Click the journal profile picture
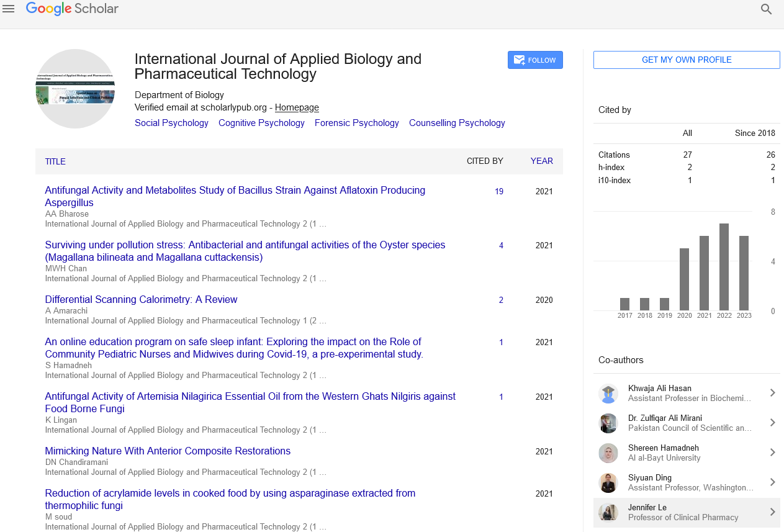 pyautogui.click(x=75, y=89)
